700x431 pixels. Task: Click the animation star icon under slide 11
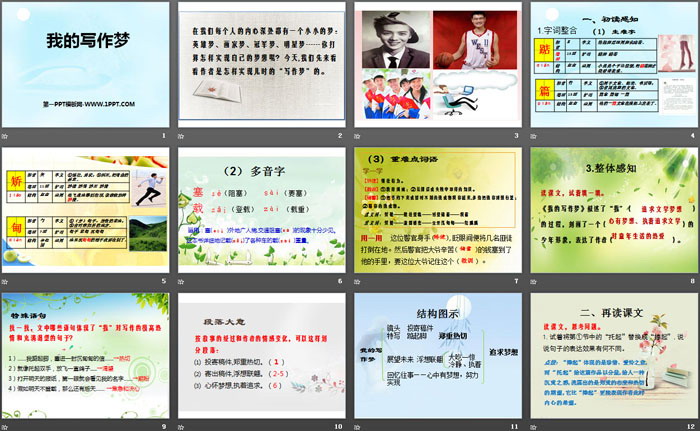tap(357, 427)
